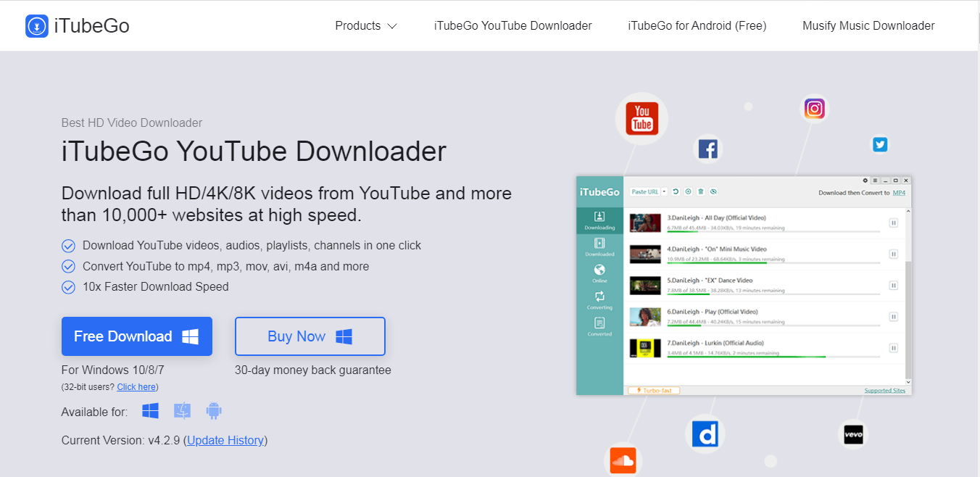Click the title '4.DaniLeigh - "On" Mini Music Video'
The height and width of the screenshot is (477, 980).
pos(717,249)
